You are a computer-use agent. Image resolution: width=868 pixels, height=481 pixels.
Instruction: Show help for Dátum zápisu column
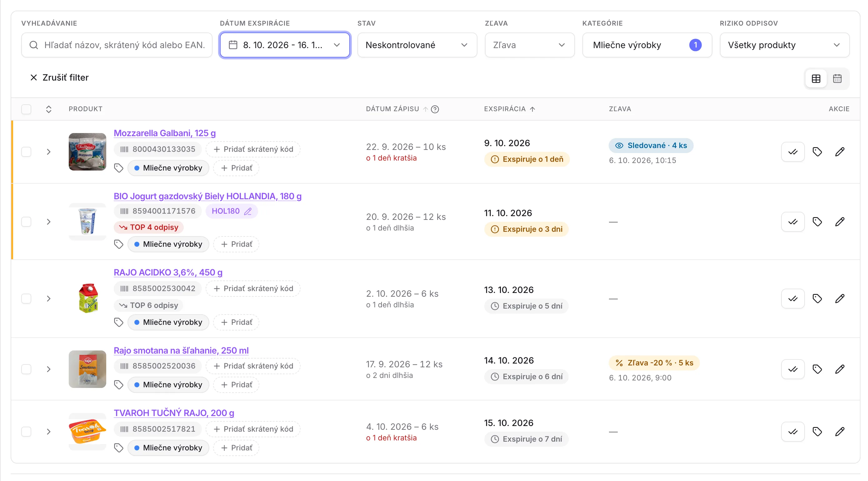(x=435, y=109)
